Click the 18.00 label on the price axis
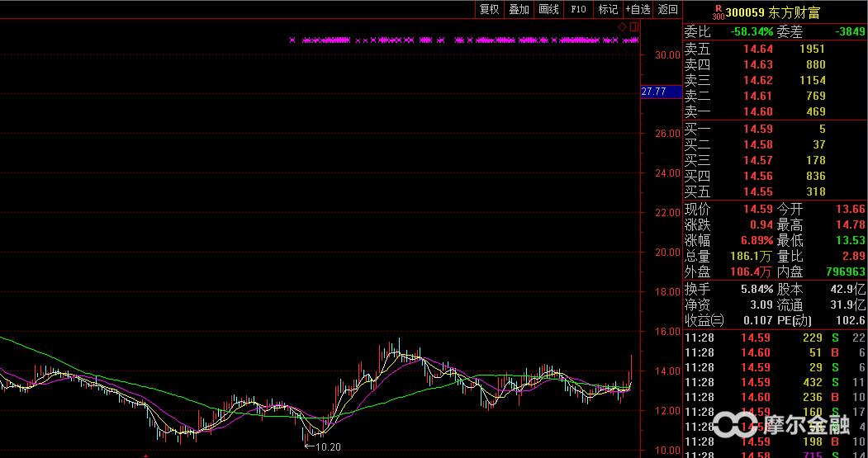The image size is (868, 458). 667,291
